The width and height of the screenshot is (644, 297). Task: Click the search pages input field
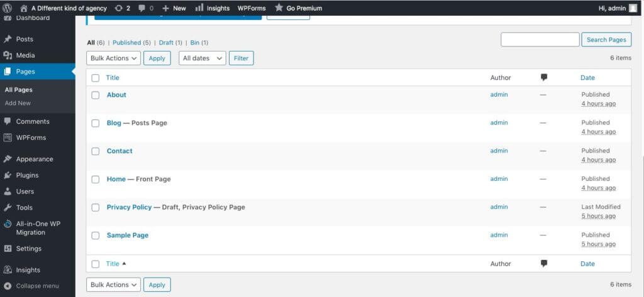point(540,40)
